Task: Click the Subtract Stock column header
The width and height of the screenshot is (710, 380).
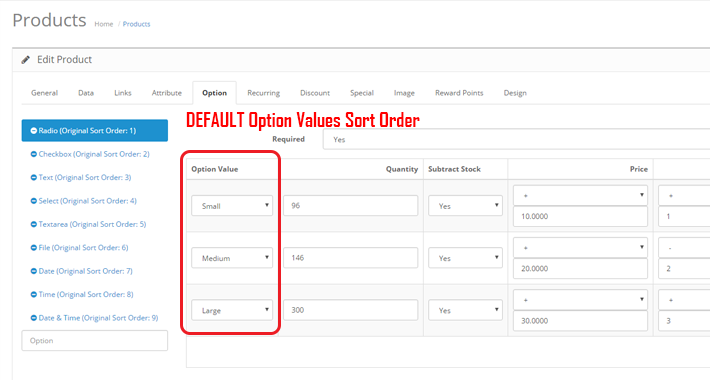Action: 454,169
